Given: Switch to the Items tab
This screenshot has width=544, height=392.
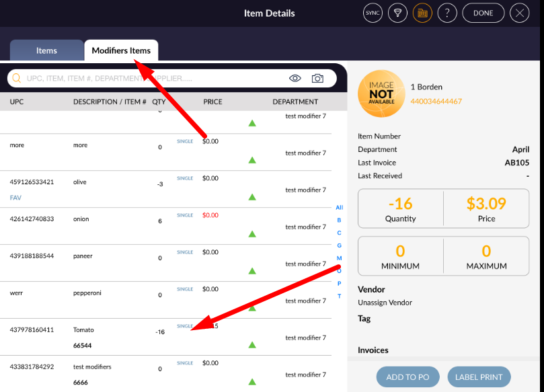Looking at the screenshot, I should (x=46, y=50).
